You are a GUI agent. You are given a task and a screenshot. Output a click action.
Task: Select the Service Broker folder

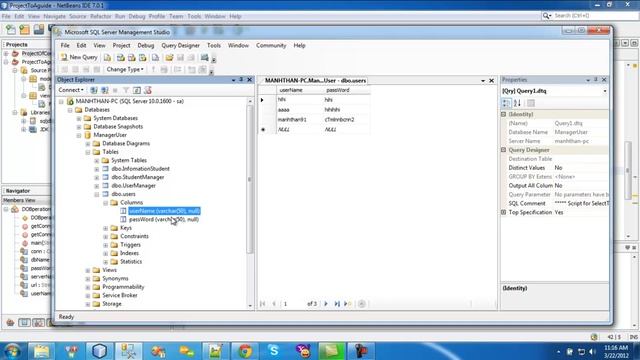(120, 295)
